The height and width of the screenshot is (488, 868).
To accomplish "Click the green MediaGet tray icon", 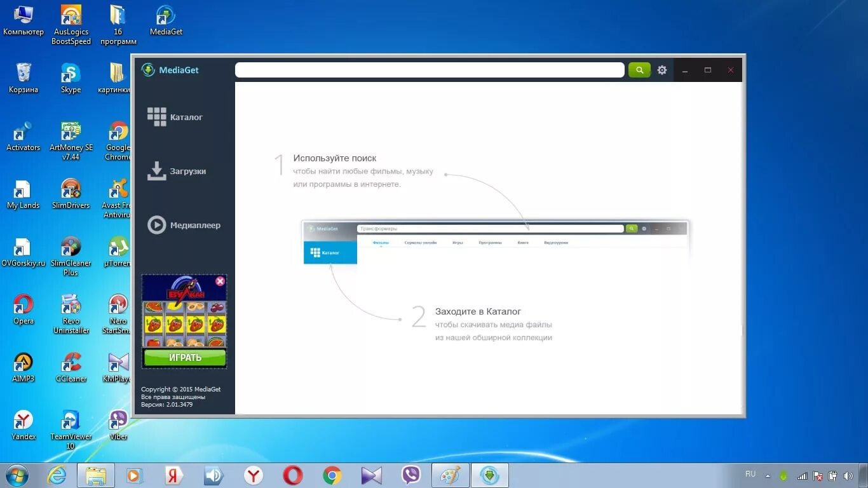I will pos(784,475).
